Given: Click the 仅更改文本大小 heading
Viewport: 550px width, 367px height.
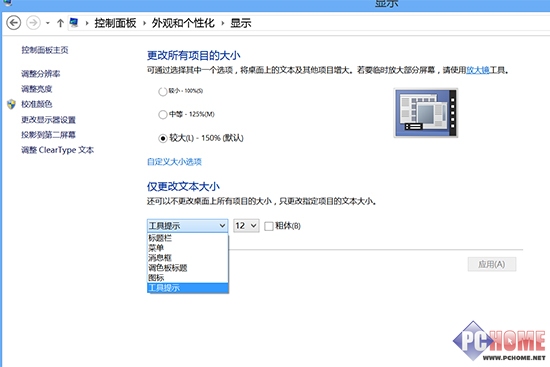Looking at the screenshot, I should pos(183,187).
